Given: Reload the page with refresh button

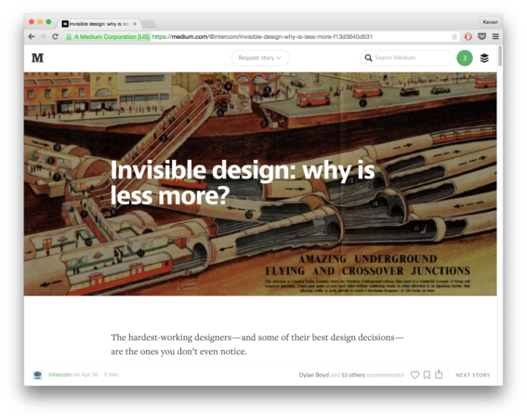Looking at the screenshot, I should click(x=55, y=37).
